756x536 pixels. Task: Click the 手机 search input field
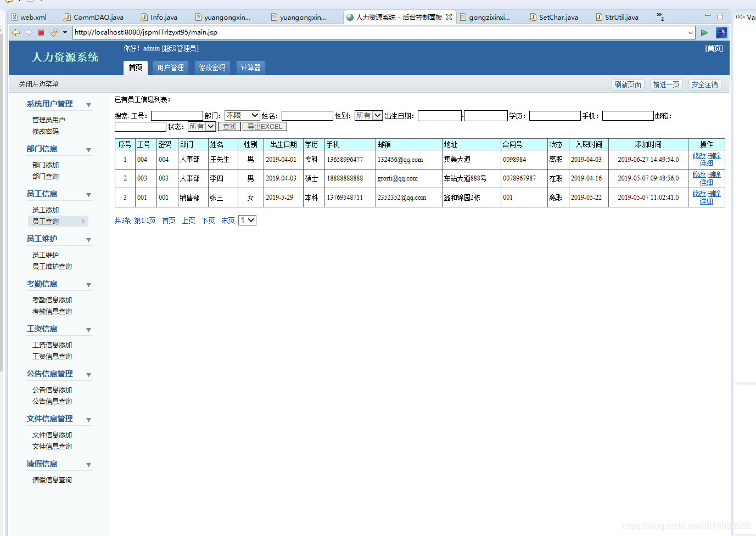628,116
